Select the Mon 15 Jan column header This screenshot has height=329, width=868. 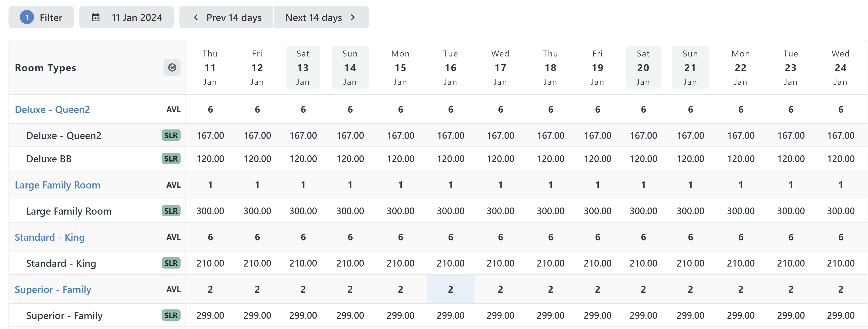(400, 68)
